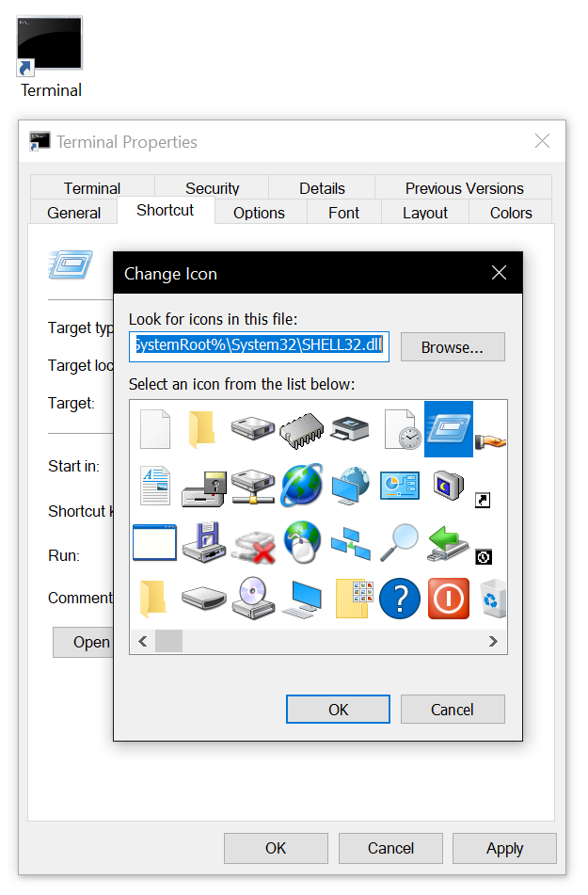
Task: Select the disconnected drive red X icon
Action: click(255, 548)
